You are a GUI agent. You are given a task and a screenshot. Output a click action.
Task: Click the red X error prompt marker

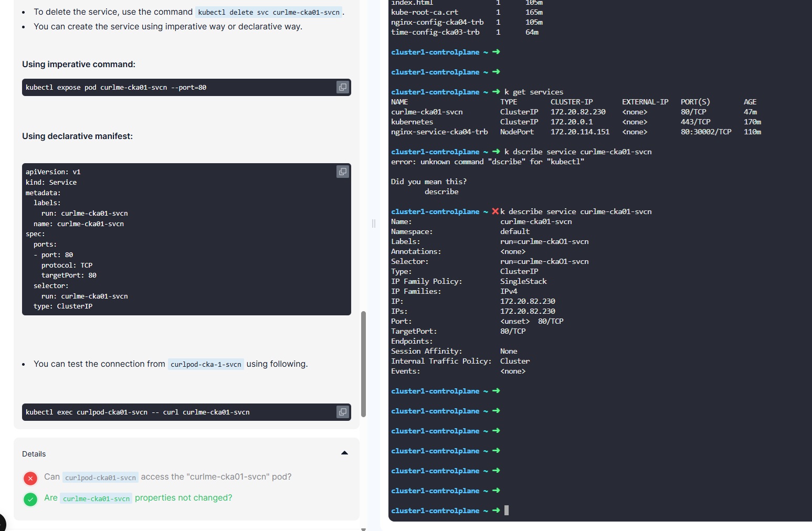(495, 211)
